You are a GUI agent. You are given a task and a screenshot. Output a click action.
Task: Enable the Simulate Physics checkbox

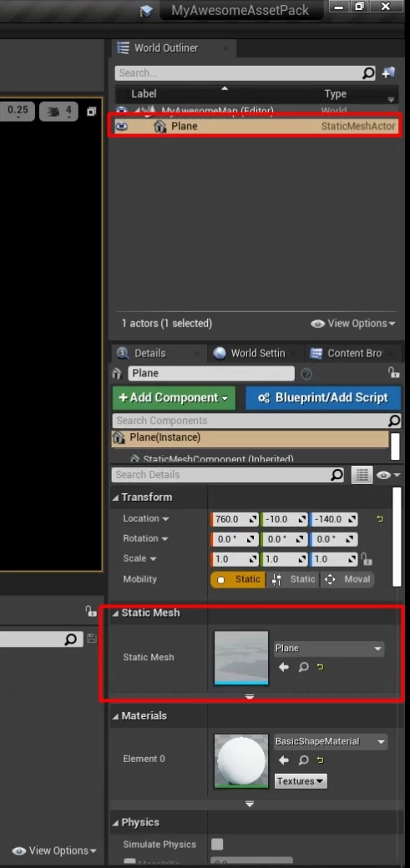tap(217, 844)
